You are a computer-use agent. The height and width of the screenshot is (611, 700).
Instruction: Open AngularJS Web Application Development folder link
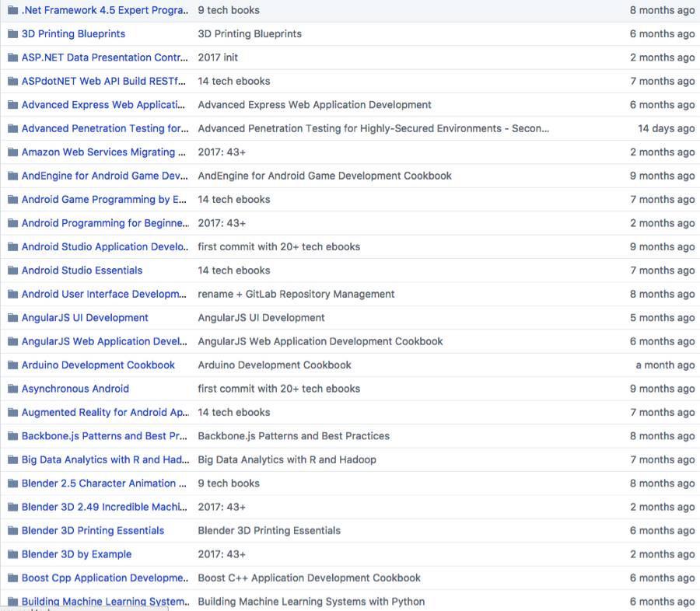104,341
